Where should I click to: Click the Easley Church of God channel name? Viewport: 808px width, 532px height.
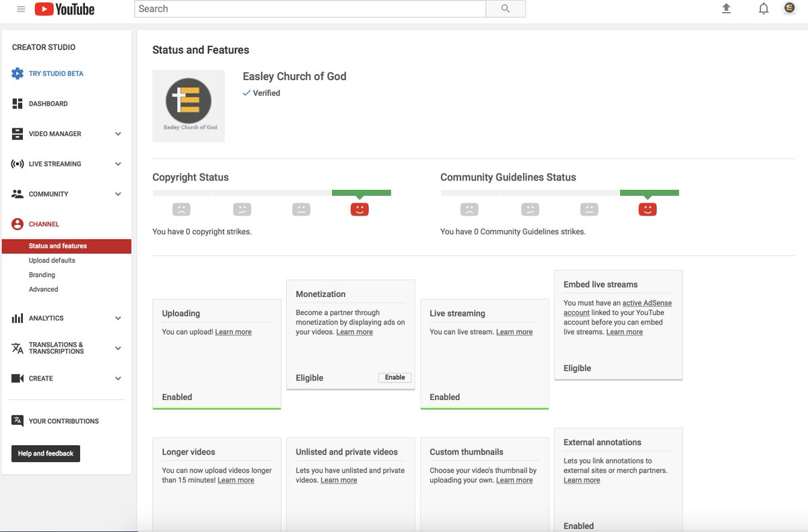pos(294,76)
